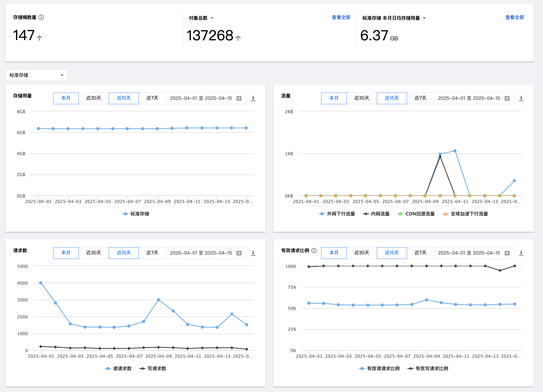Open calendar icon in 存储用量 date range

(x=239, y=98)
